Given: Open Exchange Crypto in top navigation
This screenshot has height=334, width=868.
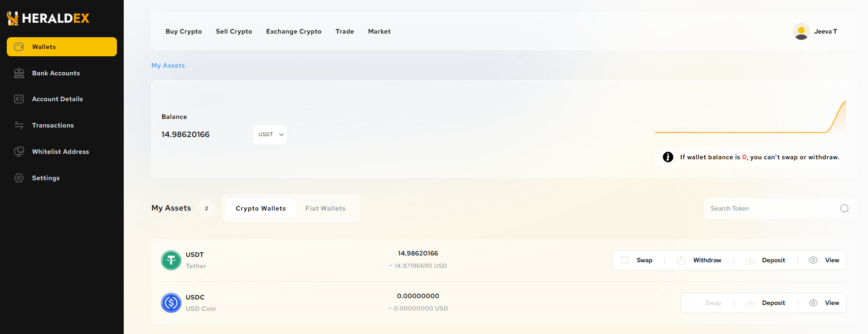Looking at the screenshot, I should [x=294, y=31].
